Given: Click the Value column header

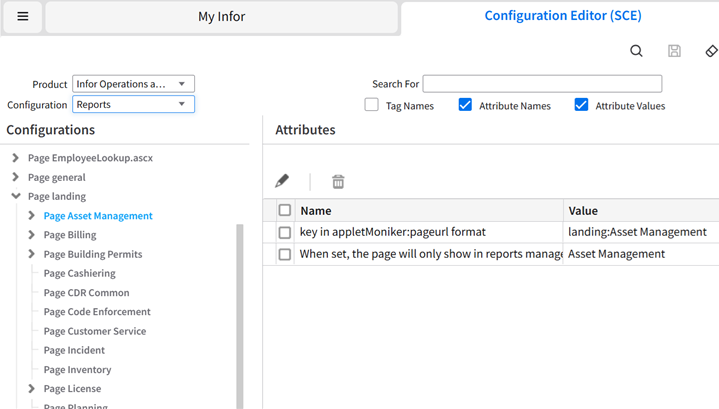Looking at the screenshot, I should click(642, 210).
